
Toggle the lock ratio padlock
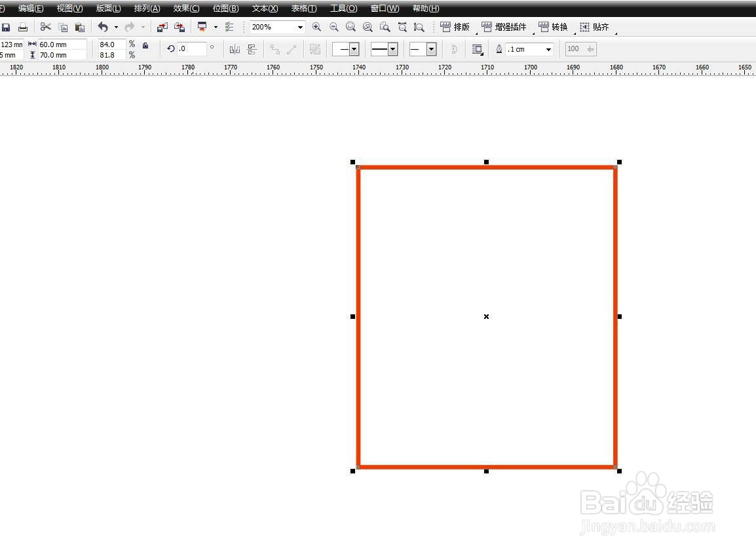(x=145, y=45)
